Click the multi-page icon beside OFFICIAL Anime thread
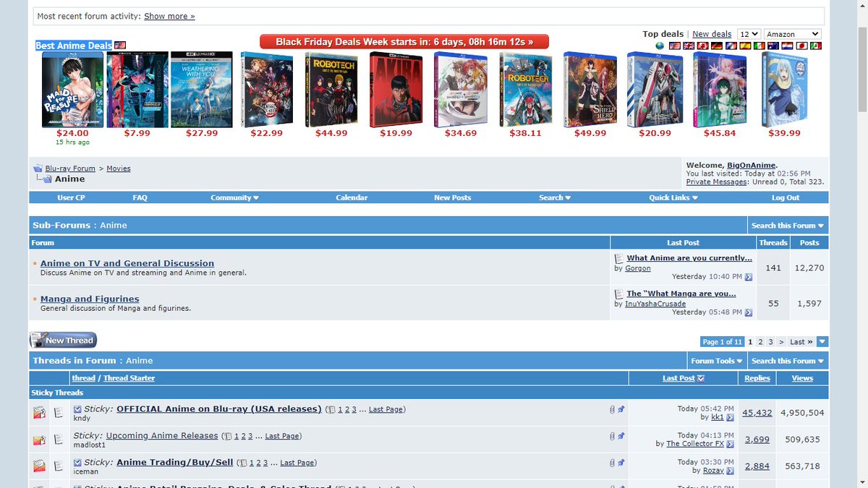 click(331, 409)
